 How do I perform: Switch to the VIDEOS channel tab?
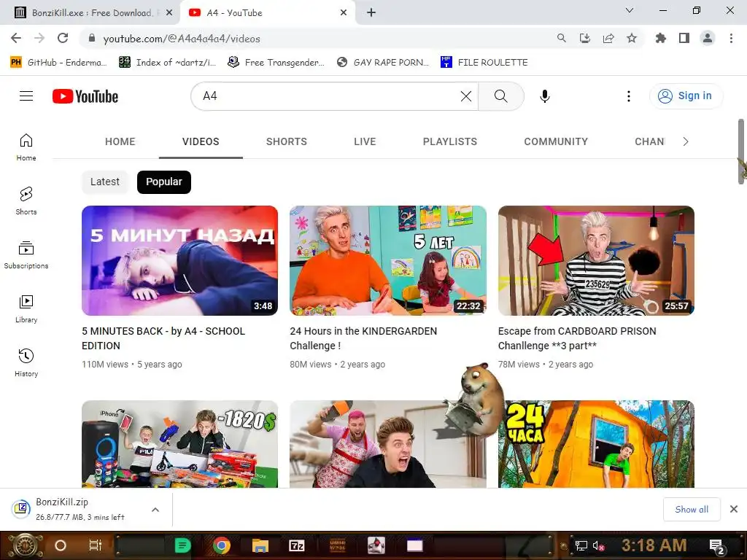point(201,141)
